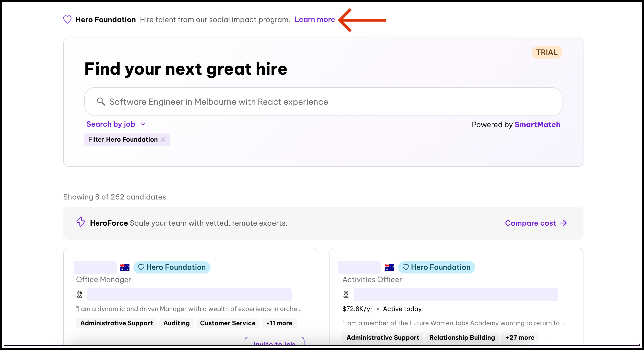Click the Hero Foundation heart icon in banner
Viewport: 644px width, 350px height.
pyautogui.click(x=67, y=19)
